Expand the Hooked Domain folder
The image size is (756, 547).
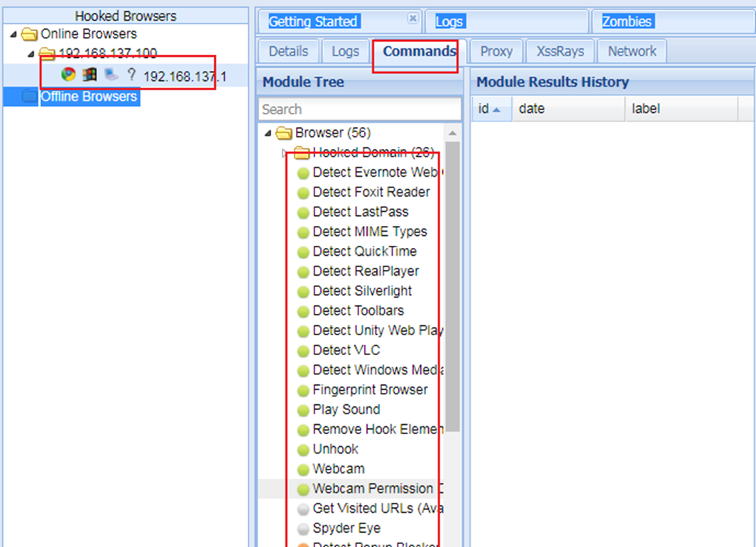[x=285, y=153]
